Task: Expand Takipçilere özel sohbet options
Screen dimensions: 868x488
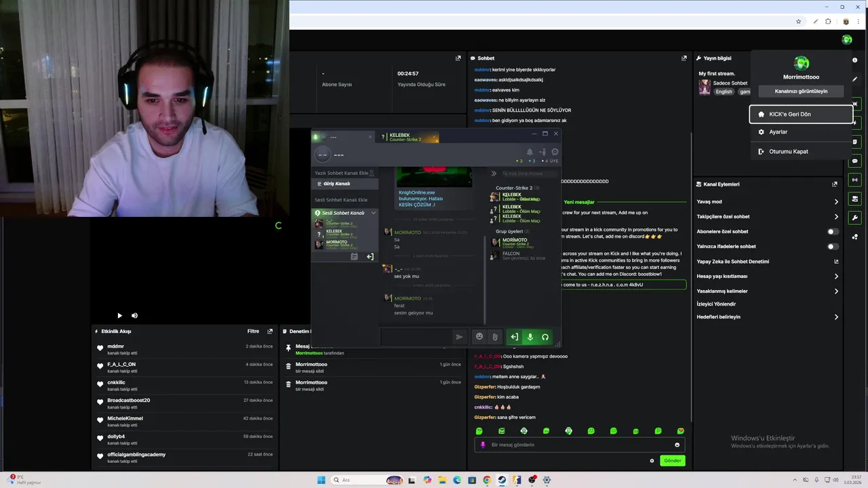Action: (836, 217)
